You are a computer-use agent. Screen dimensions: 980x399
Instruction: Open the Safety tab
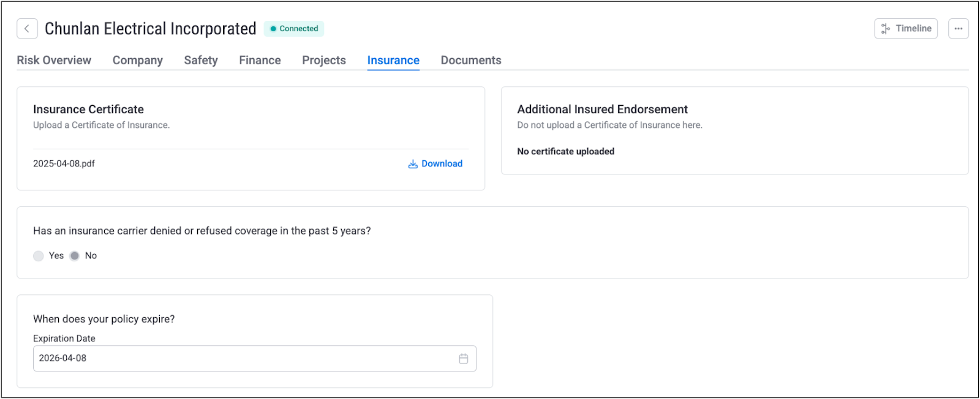[x=201, y=61]
